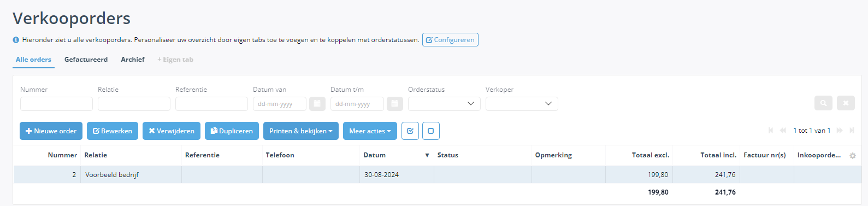The image size is (868, 206).
Task: Go to the first page arrow
Action: coord(771,131)
